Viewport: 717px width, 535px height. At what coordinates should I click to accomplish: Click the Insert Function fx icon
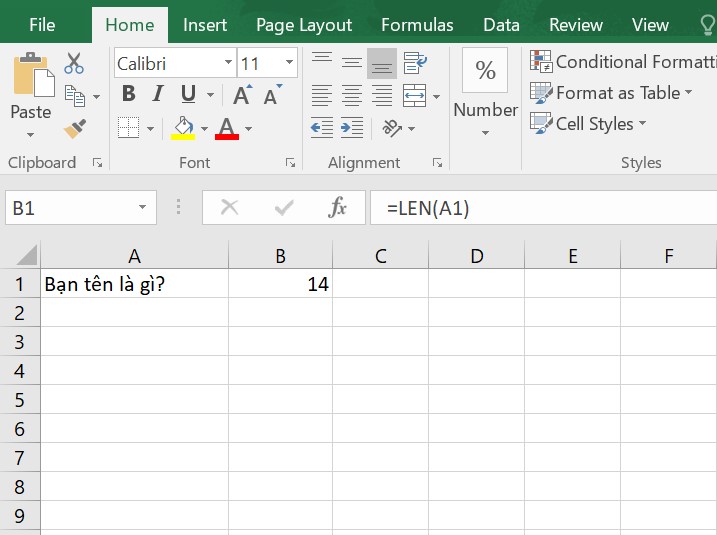(x=337, y=208)
